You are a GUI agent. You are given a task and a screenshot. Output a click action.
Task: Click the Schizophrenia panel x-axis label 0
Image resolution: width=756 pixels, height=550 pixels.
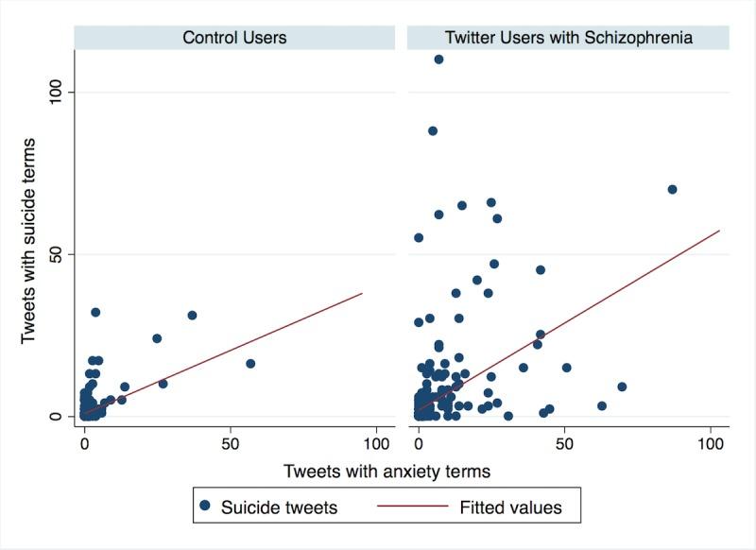point(419,443)
